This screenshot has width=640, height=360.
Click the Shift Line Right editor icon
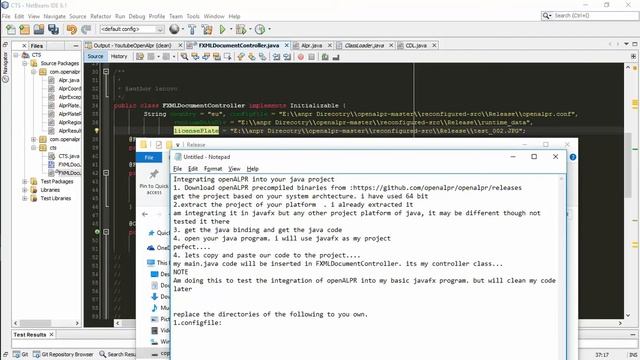click(x=287, y=57)
